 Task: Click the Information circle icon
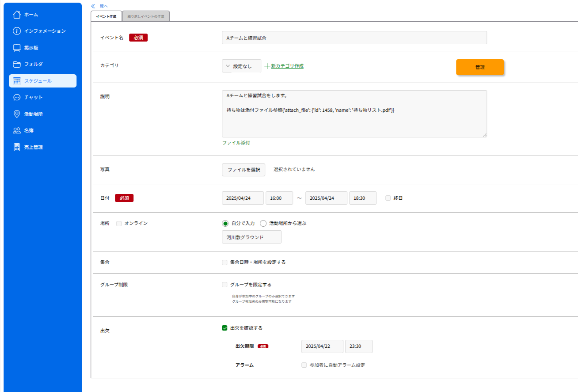click(x=17, y=31)
